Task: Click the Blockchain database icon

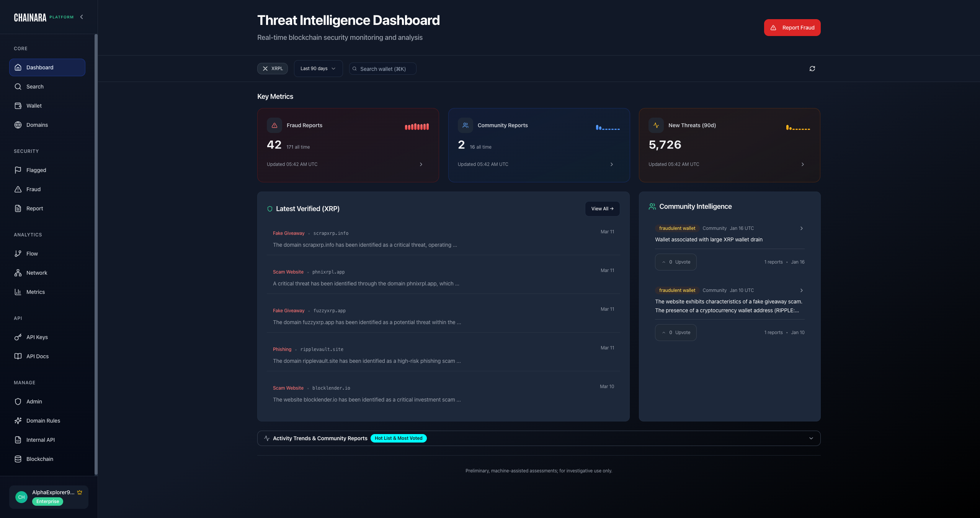Action: point(18,459)
